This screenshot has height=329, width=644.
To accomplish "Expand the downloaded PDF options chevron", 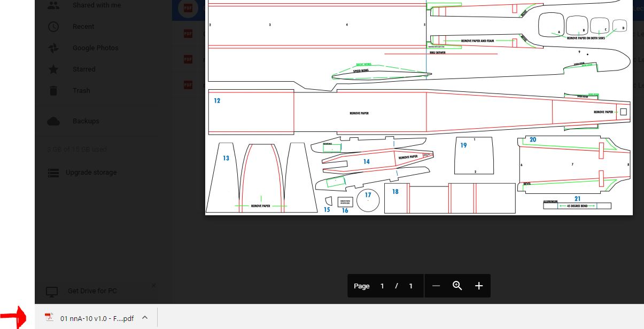I will click(145, 318).
